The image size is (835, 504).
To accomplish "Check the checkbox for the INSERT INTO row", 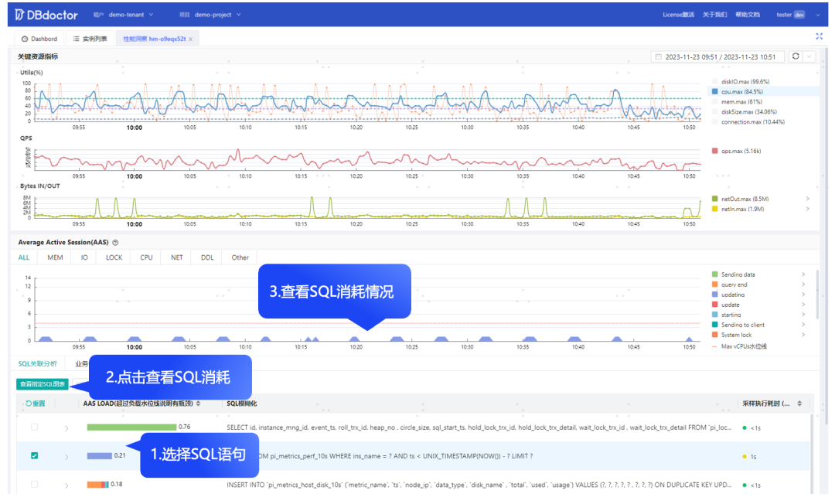I will pos(35,485).
